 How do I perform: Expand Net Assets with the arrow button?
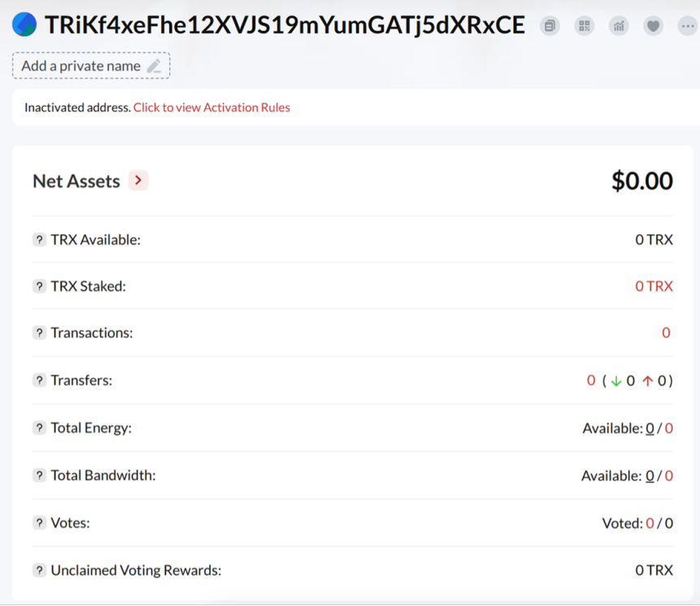pos(138,181)
